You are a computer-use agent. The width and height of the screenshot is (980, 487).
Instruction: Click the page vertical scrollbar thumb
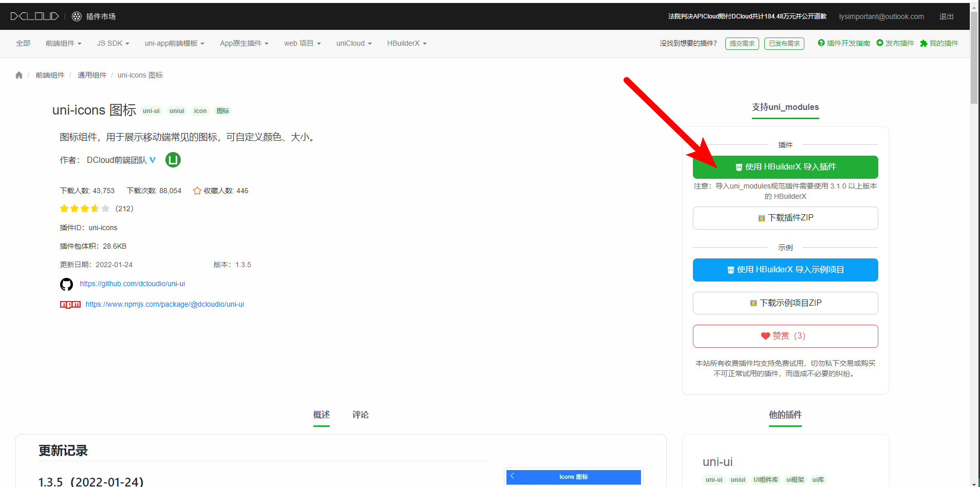tap(974, 58)
